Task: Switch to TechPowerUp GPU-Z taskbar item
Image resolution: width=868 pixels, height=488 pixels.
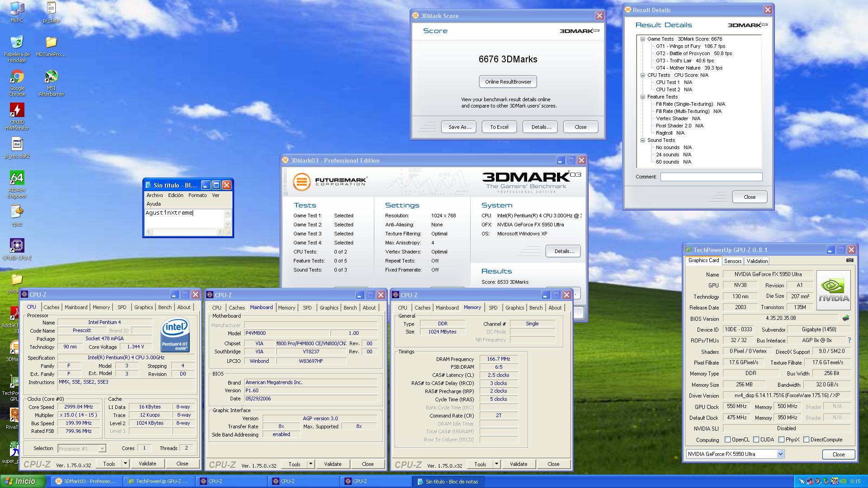Action: point(158,481)
